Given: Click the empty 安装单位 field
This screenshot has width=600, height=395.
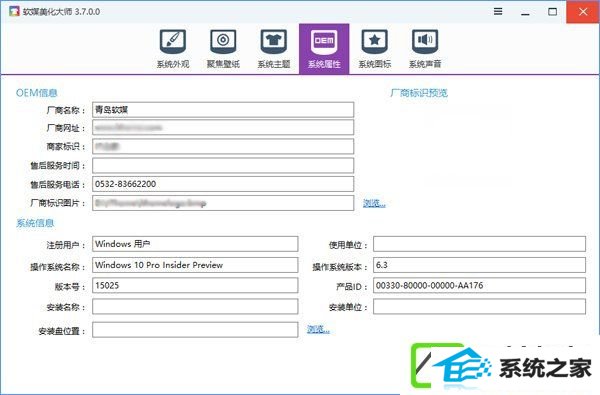Looking at the screenshot, I should coord(479,307).
